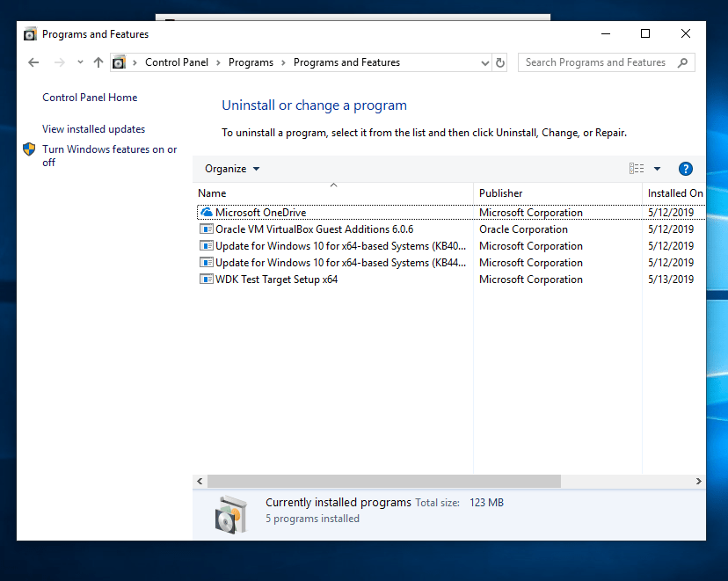Click the horizontal scrollbar left arrow
Image resolution: width=728 pixels, height=581 pixels.
click(200, 481)
